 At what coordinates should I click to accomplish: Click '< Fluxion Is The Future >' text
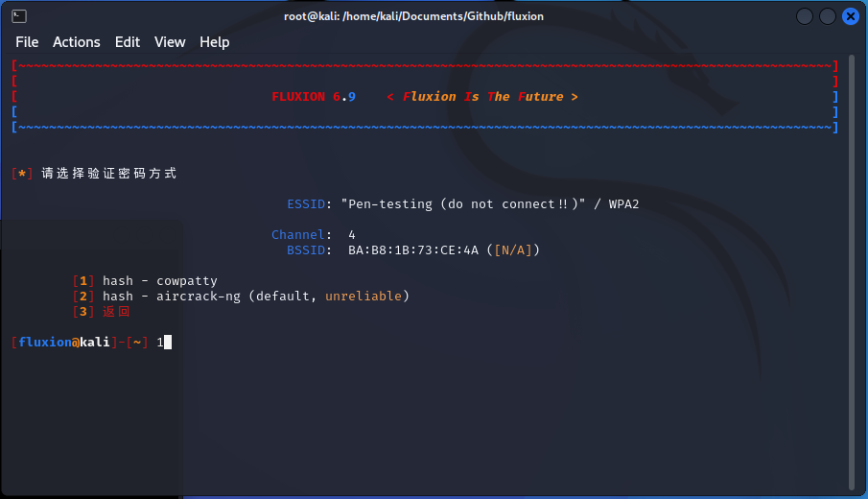click(x=482, y=96)
